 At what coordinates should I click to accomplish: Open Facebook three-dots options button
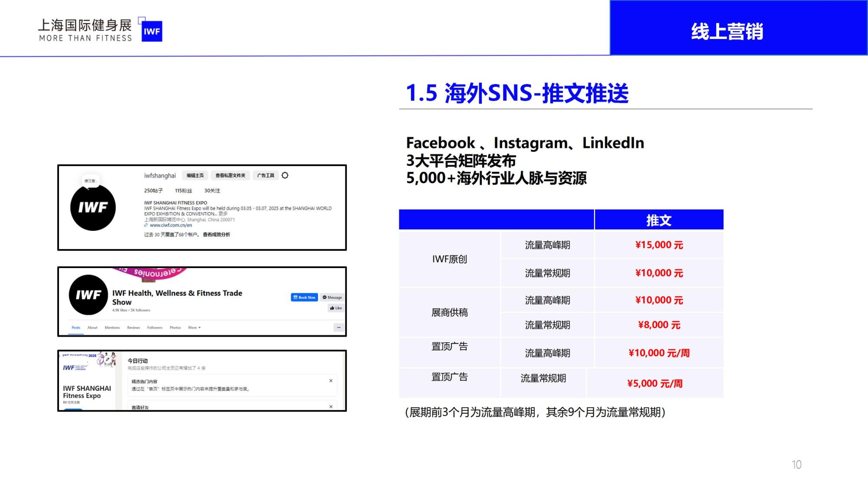[339, 328]
